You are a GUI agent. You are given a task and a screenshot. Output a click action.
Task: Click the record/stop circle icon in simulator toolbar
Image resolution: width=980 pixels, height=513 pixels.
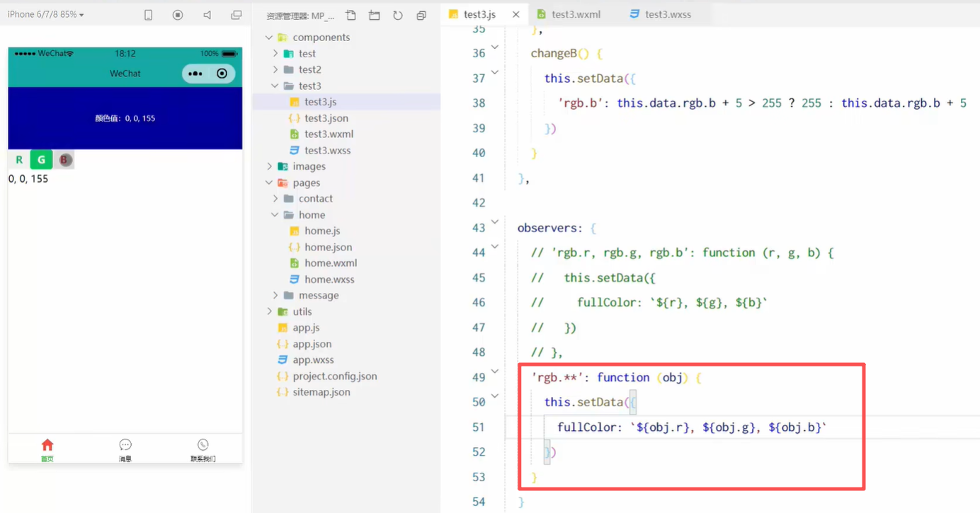(x=178, y=15)
